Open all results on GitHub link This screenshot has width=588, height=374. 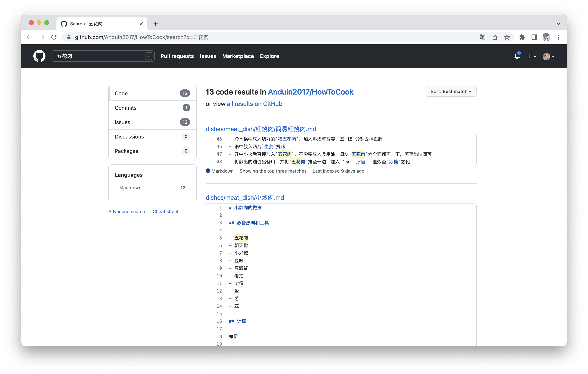coord(254,104)
